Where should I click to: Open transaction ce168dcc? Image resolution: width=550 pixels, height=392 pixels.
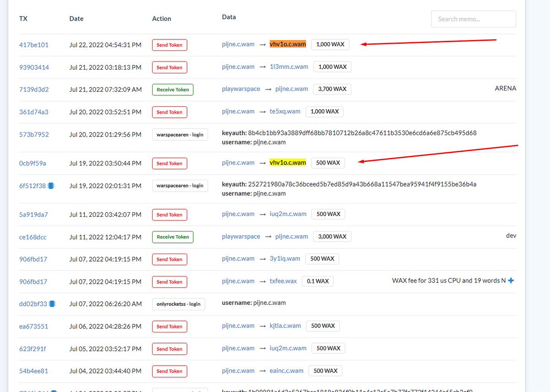click(x=33, y=237)
